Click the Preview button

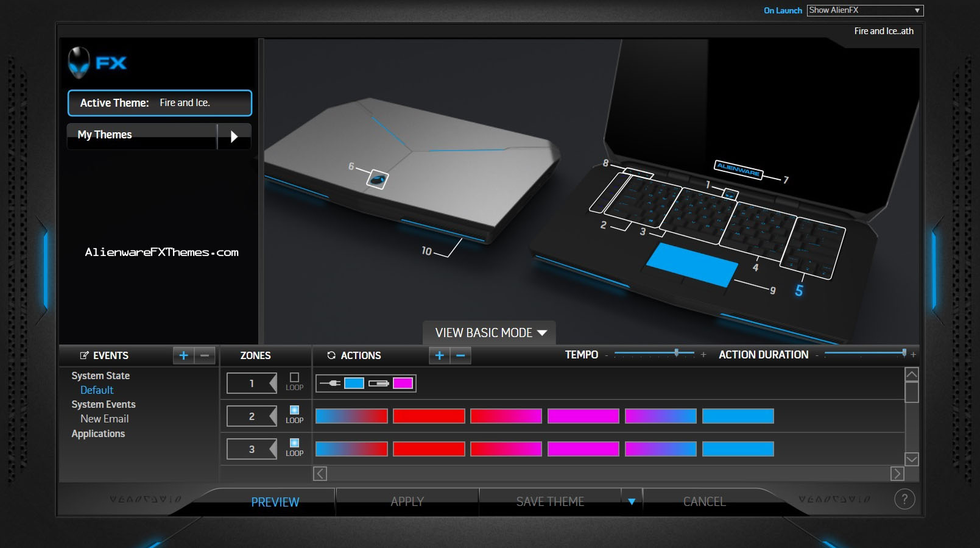pyautogui.click(x=275, y=502)
